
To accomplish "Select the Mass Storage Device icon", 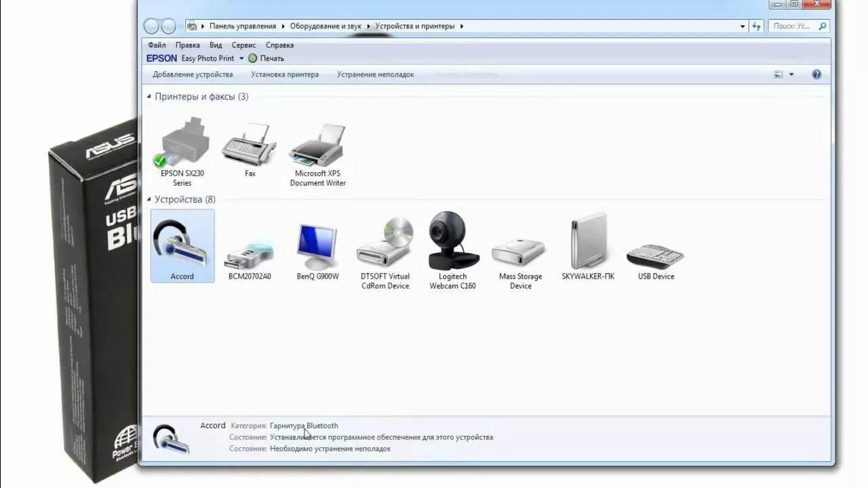I will [519, 252].
